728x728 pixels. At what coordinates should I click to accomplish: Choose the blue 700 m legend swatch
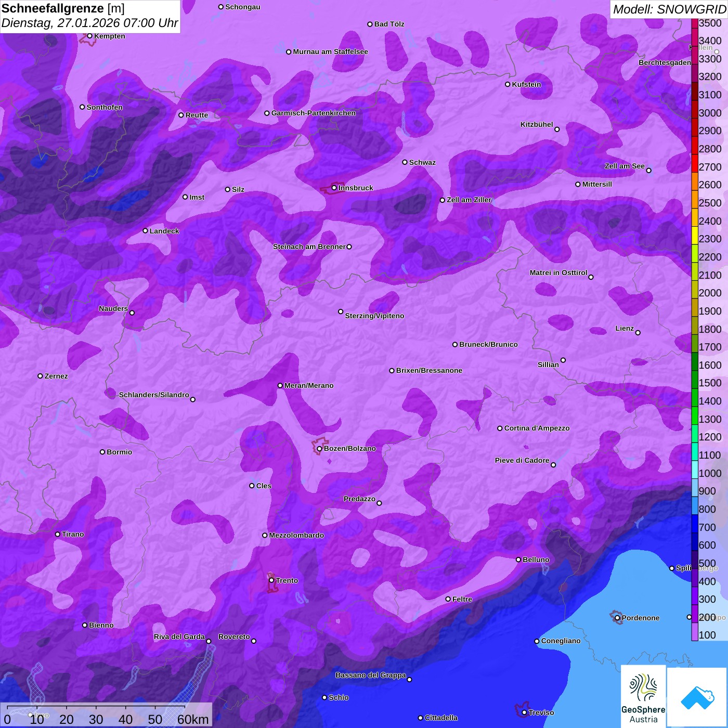(x=695, y=524)
